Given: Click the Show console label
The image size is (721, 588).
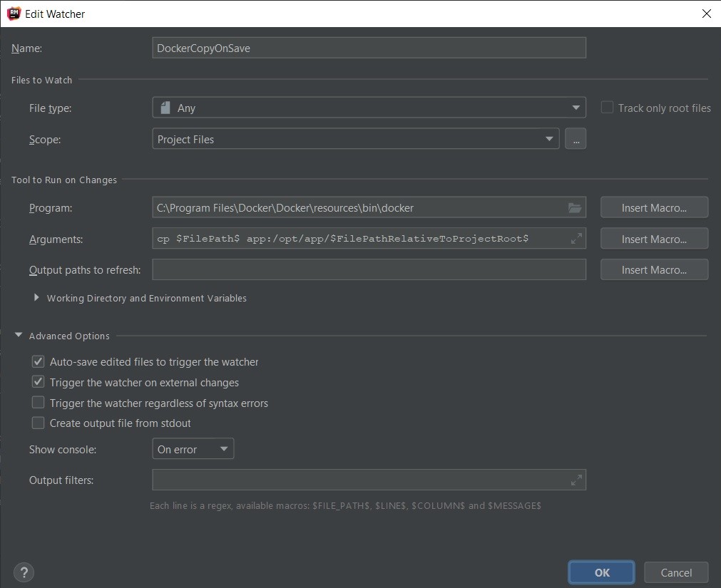Looking at the screenshot, I should 63,449.
